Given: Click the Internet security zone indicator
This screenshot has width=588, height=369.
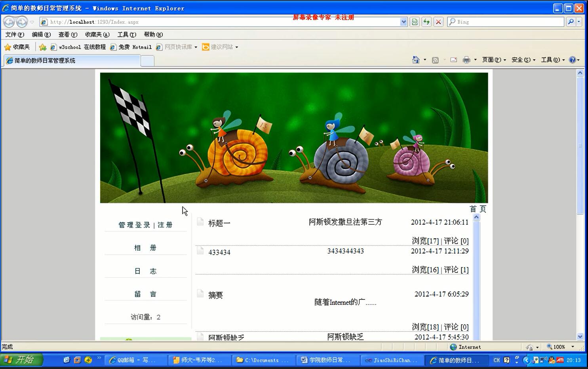Looking at the screenshot, I should point(466,347).
